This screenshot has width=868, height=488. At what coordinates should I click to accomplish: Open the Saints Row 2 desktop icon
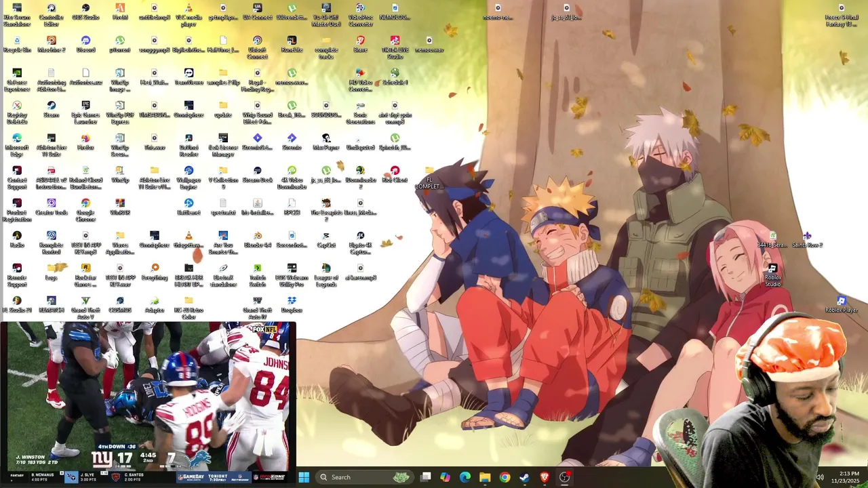click(807, 240)
